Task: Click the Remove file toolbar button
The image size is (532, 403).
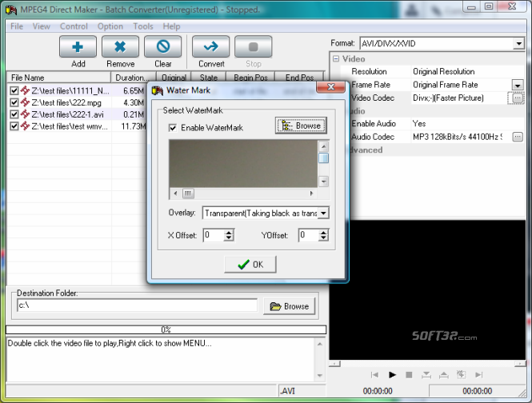Action: tap(120, 47)
